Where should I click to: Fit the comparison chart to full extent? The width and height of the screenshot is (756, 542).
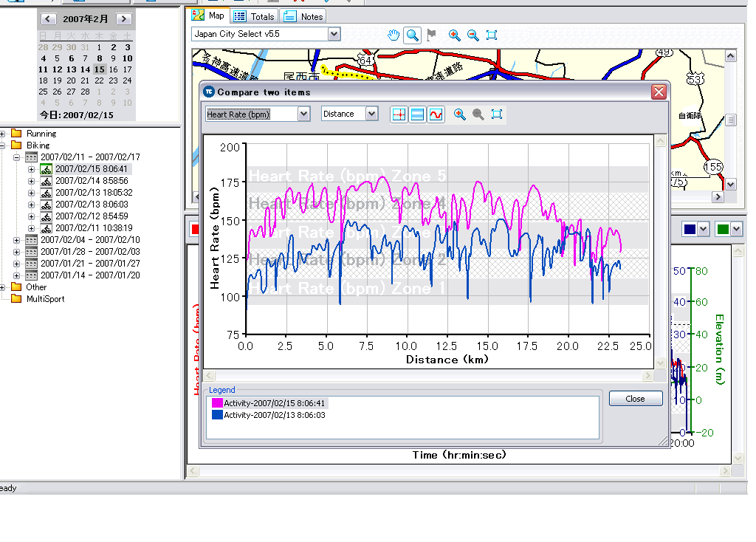coord(497,114)
